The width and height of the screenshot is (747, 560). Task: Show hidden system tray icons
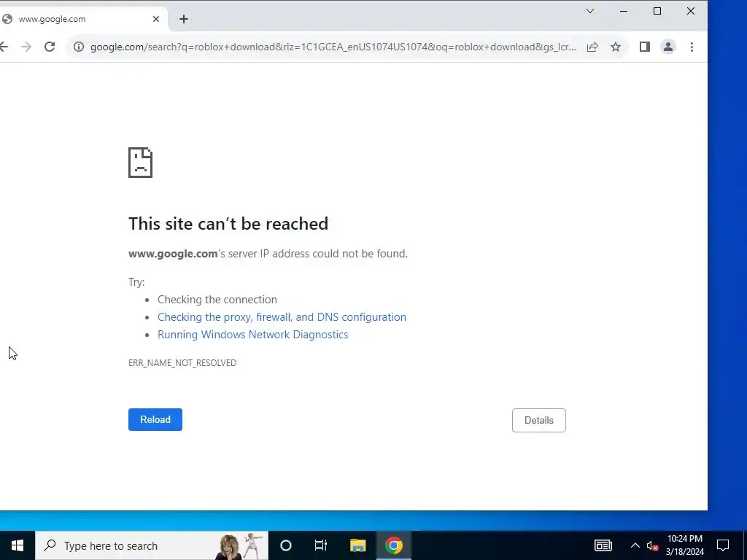pos(635,545)
